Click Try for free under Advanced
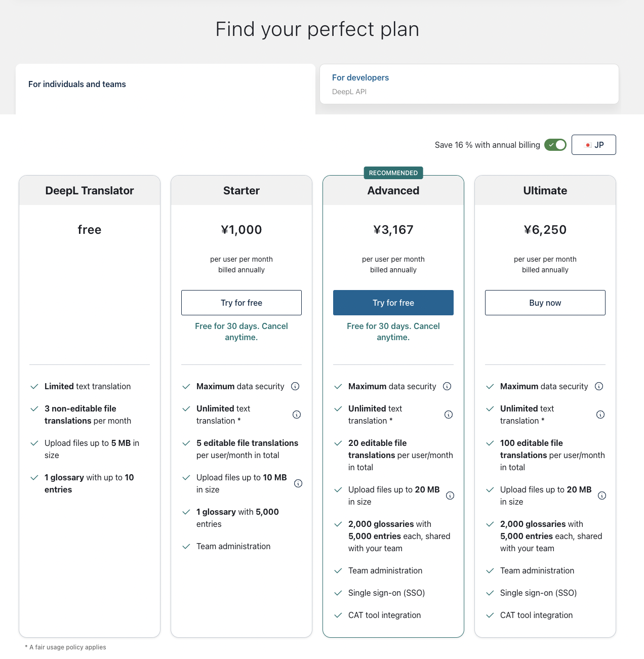The width and height of the screenshot is (644, 659). 393,303
